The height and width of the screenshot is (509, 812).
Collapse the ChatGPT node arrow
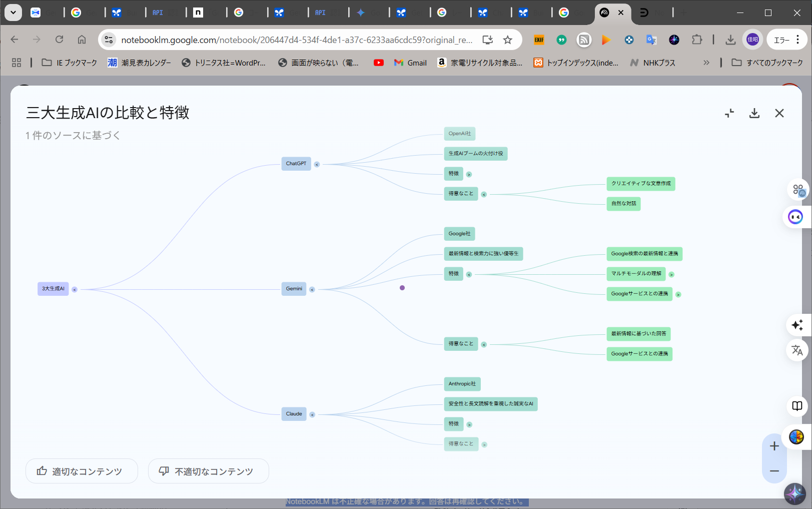pyautogui.click(x=317, y=164)
